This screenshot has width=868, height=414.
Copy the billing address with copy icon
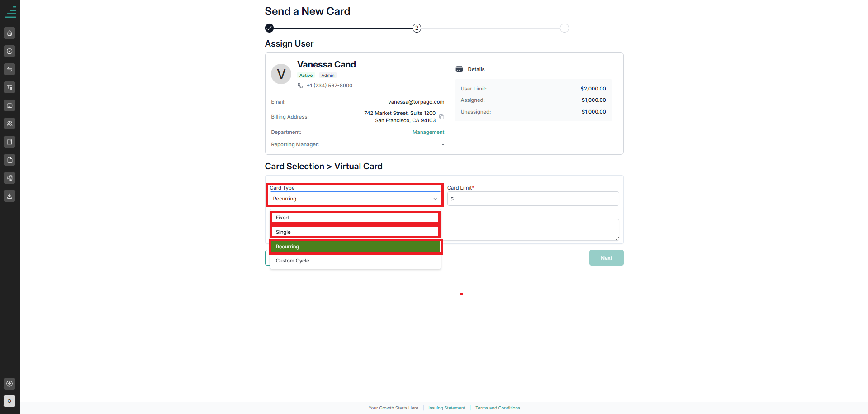[442, 117]
